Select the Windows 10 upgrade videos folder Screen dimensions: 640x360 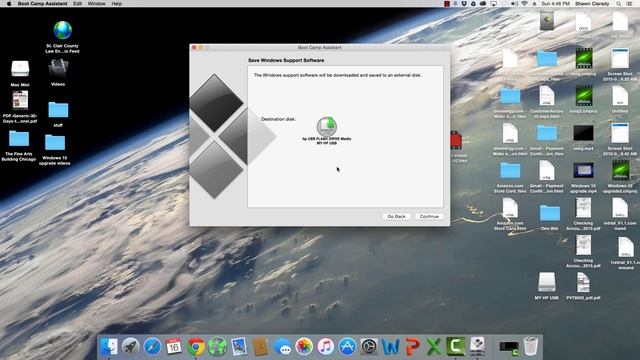pos(55,150)
